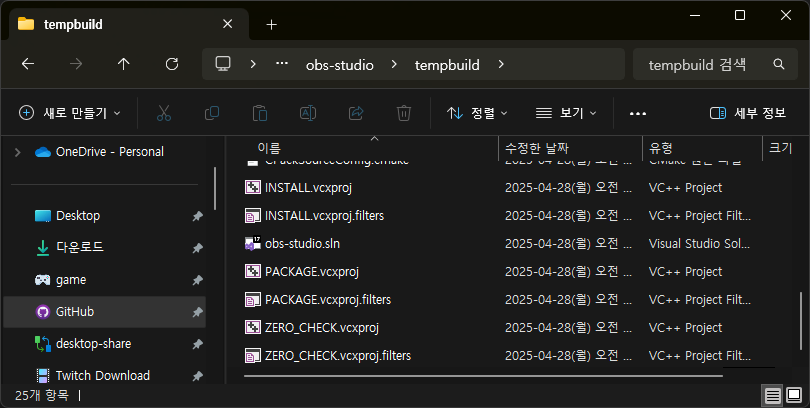Click VC++ Project type of INSTALL.vcxproj
The height and width of the screenshot is (408, 810).
(x=685, y=187)
